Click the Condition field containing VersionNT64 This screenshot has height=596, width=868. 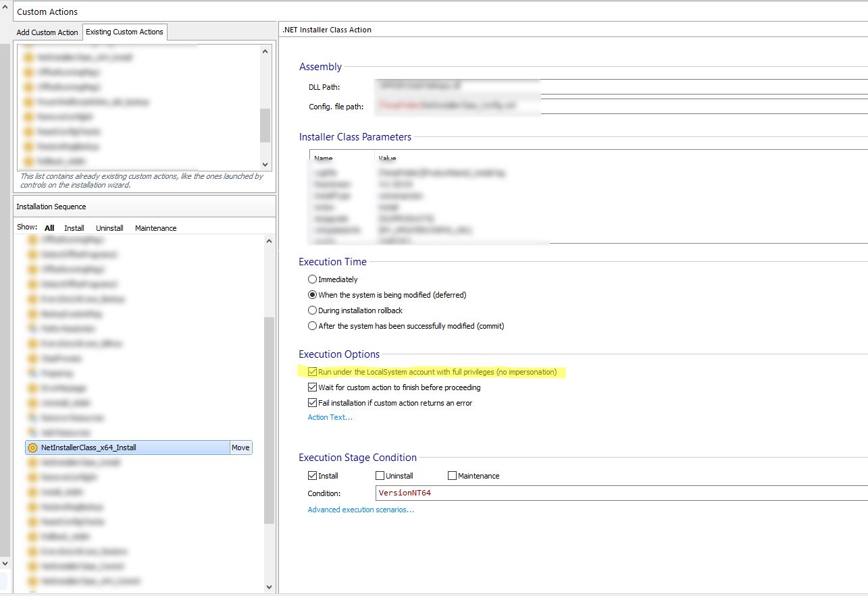coord(608,493)
